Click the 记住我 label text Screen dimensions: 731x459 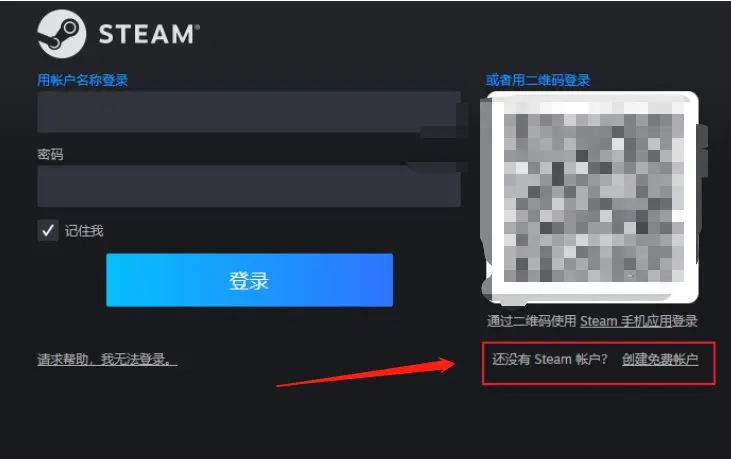pyautogui.click(x=84, y=231)
